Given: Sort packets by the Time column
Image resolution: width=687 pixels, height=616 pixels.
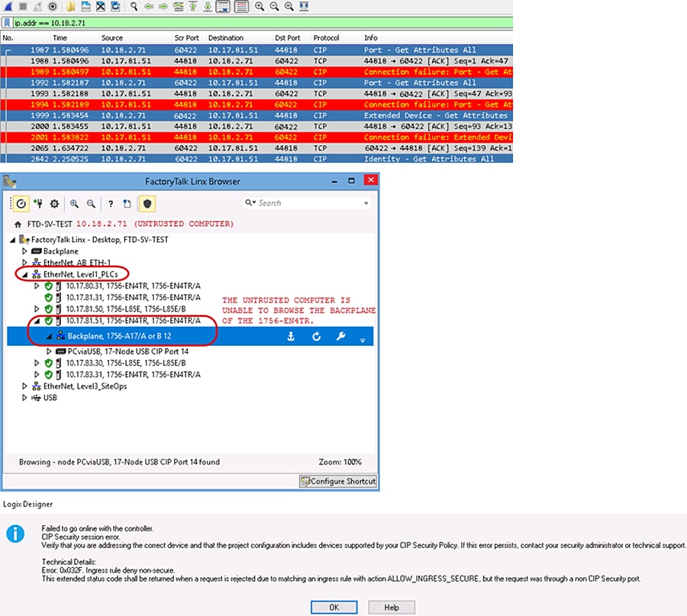Looking at the screenshot, I should 60,37.
